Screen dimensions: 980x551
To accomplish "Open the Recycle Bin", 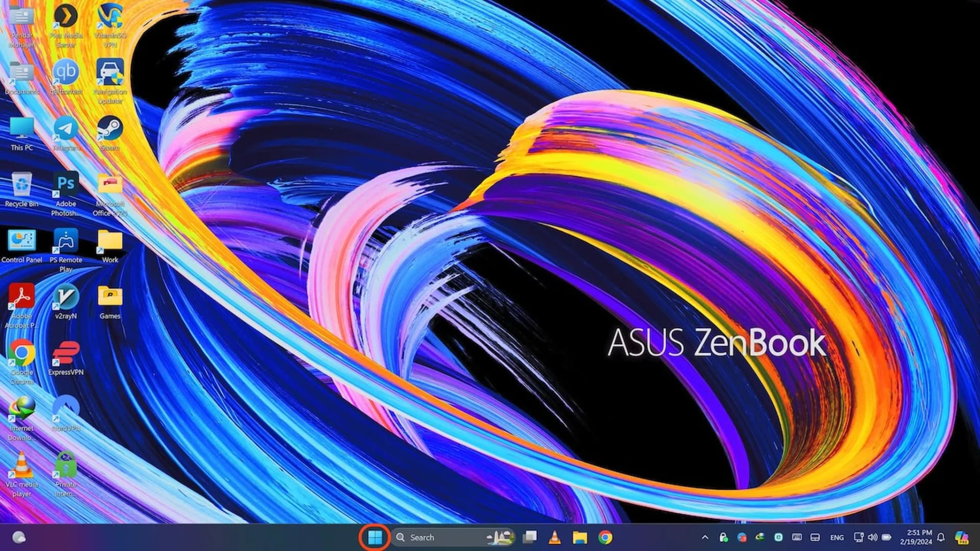I will coord(20,184).
